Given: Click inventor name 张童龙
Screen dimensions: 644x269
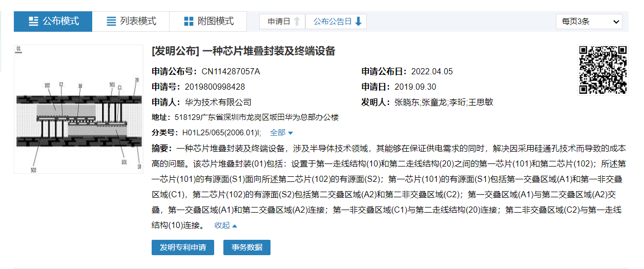Looking at the screenshot, I should click(434, 102).
